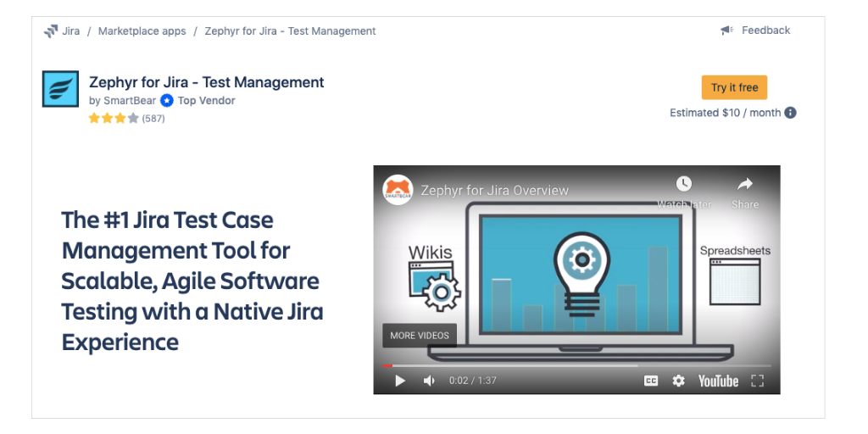Open the Zephyr for Jira Overview video title
This screenshot has height=434, width=868.
coord(494,191)
